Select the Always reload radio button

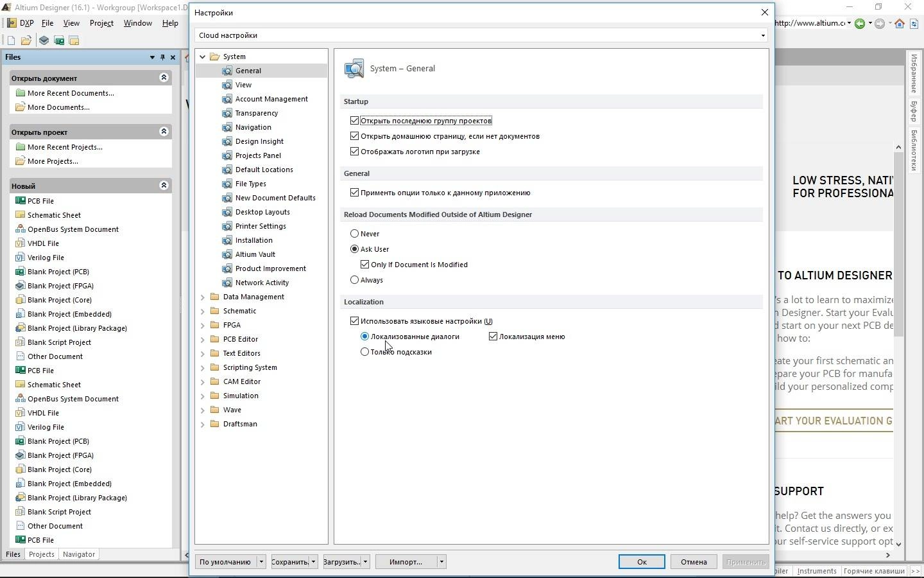click(354, 280)
